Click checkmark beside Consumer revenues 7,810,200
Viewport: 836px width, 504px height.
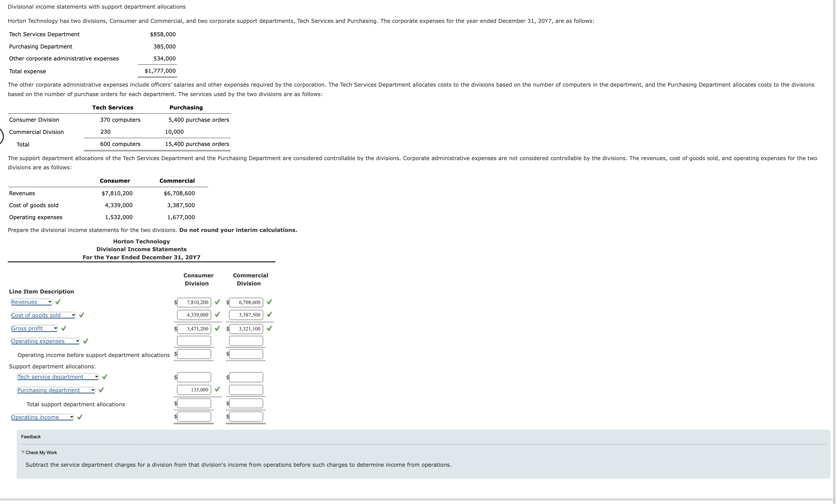(217, 302)
